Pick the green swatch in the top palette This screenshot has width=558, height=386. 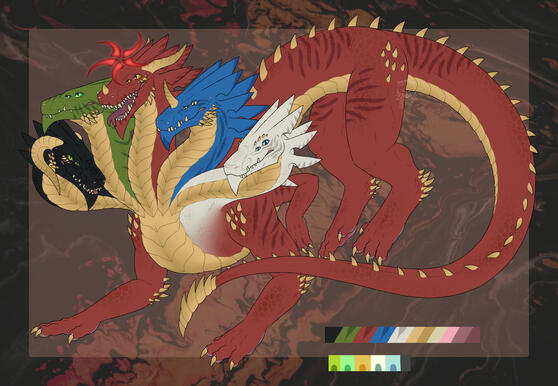(348, 335)
